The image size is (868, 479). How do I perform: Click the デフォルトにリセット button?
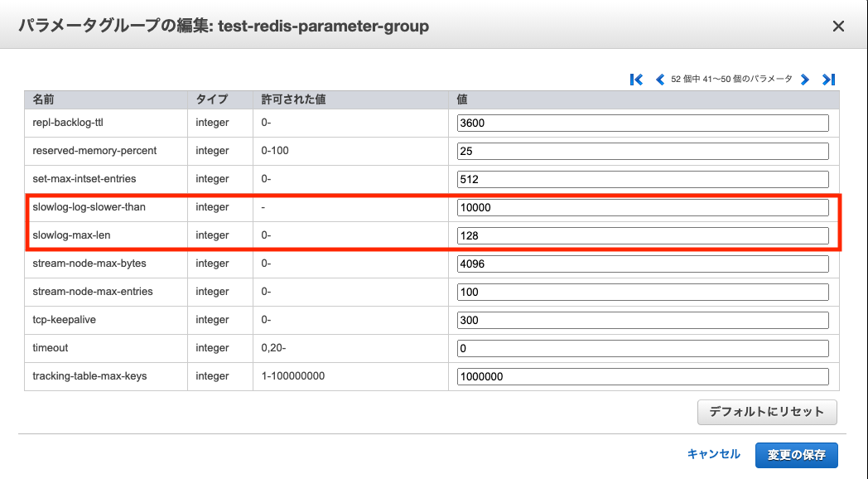767,412
